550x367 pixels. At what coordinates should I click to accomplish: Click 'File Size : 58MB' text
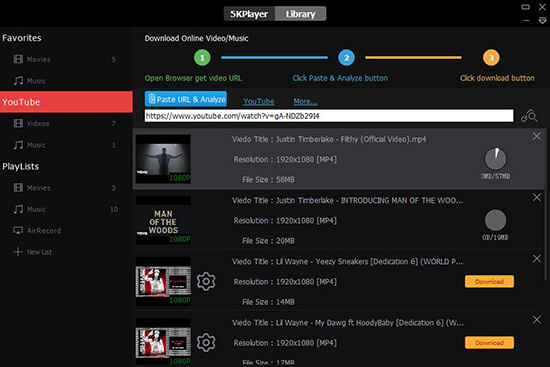click(268, 180)
